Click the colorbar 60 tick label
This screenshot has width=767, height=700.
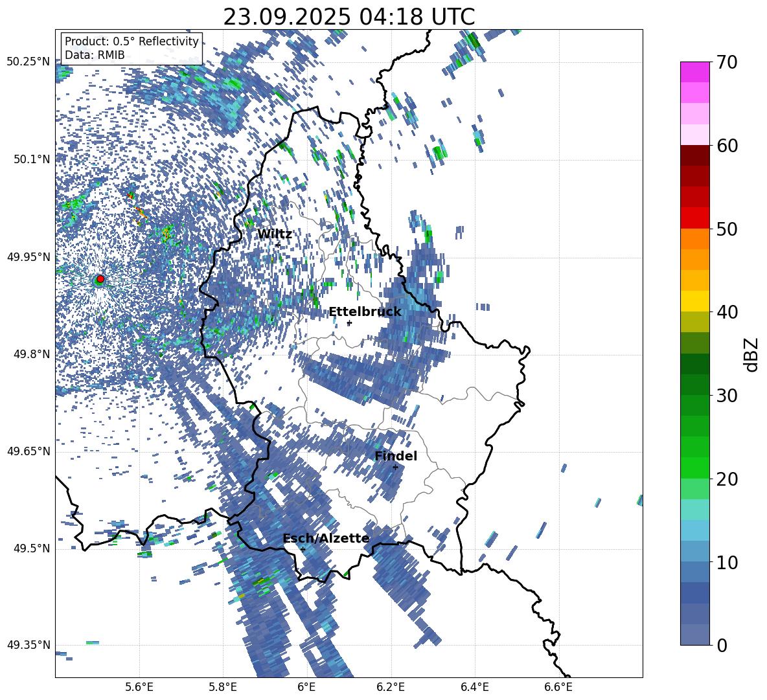pyautogui.click(x=727, y=146)
